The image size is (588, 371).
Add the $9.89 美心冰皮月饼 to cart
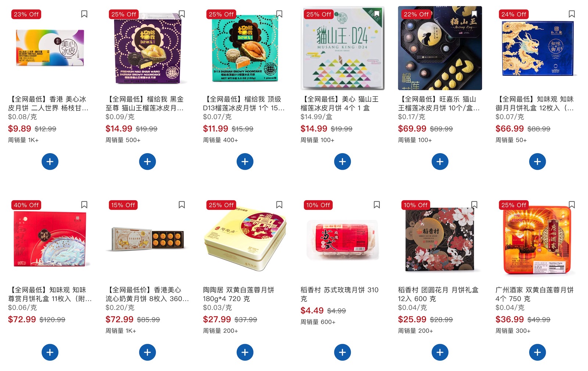click(50, 162)
